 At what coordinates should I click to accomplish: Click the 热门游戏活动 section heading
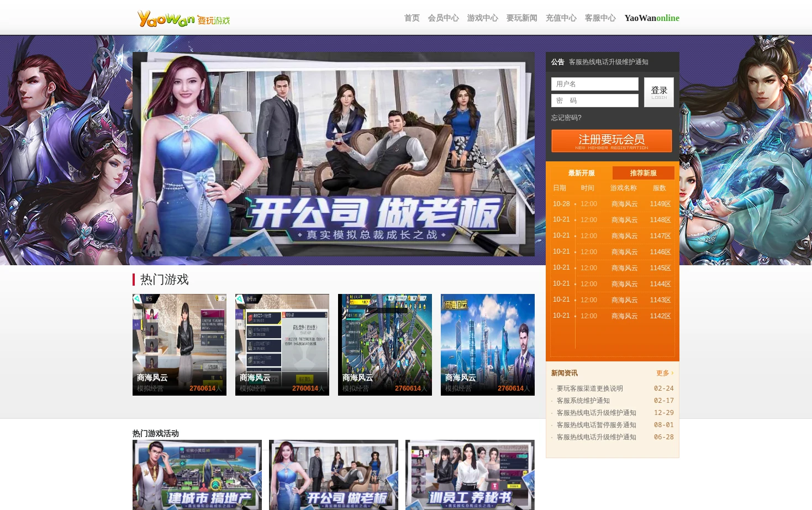(156, 434)
